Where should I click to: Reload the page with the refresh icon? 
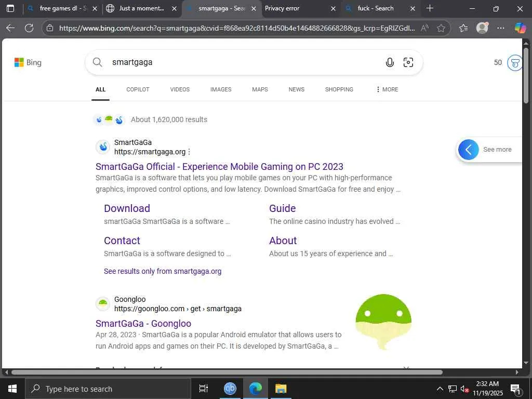(29, 28)
